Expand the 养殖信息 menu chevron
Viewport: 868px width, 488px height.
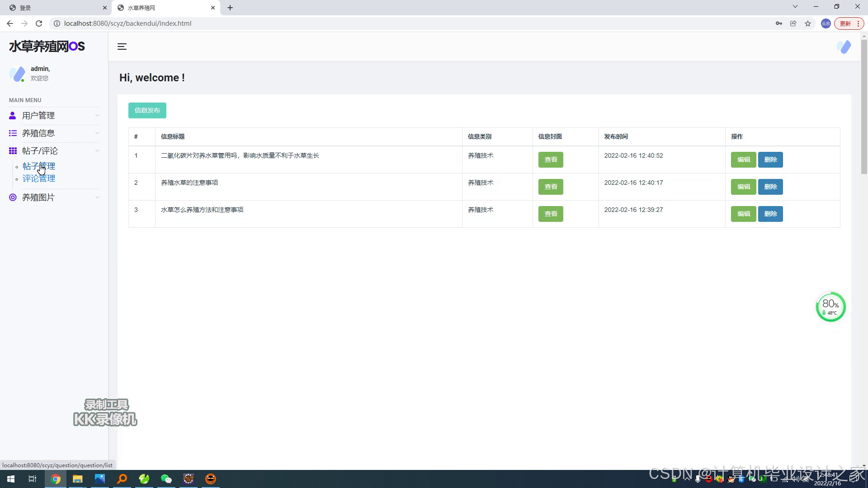[97, 133]
